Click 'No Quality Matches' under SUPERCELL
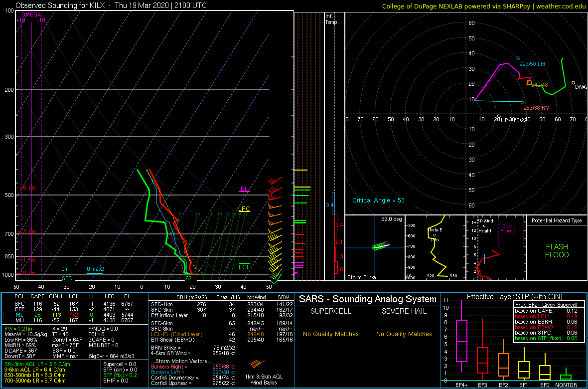588x389 pixels. click(331, 334)
